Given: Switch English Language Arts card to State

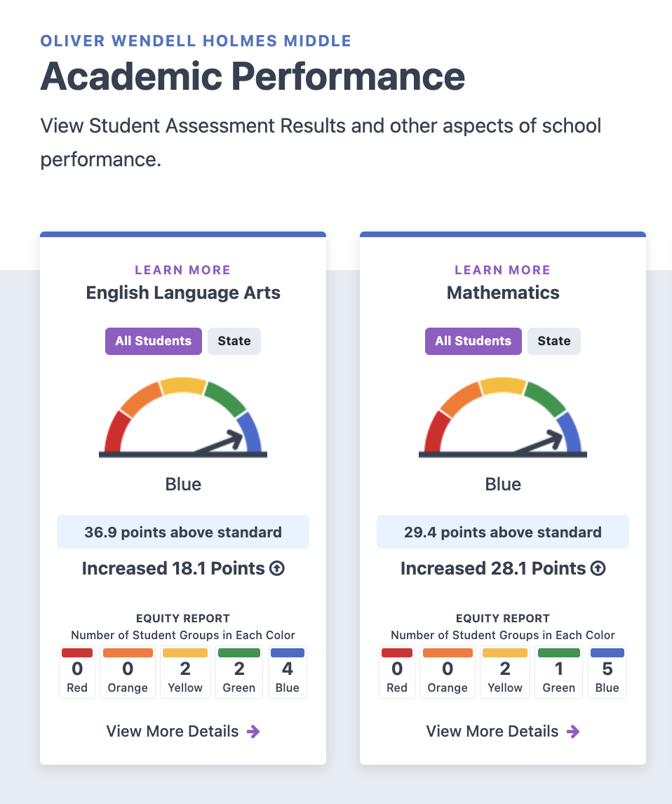Looking at the screenshot, I should [234, 341].
